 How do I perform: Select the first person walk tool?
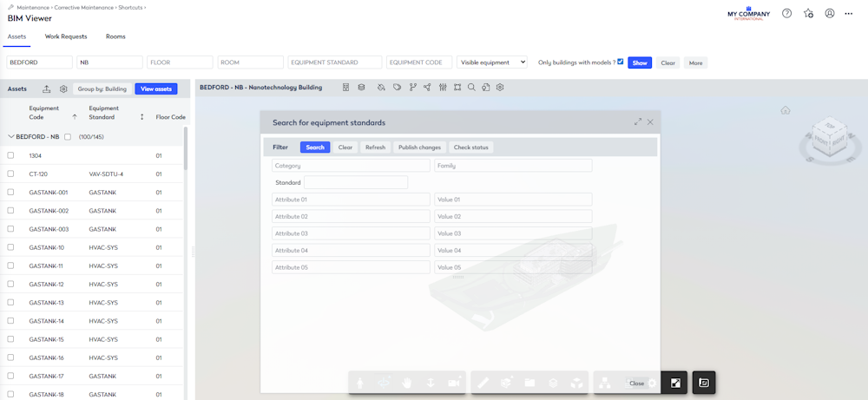coord(360,383)
